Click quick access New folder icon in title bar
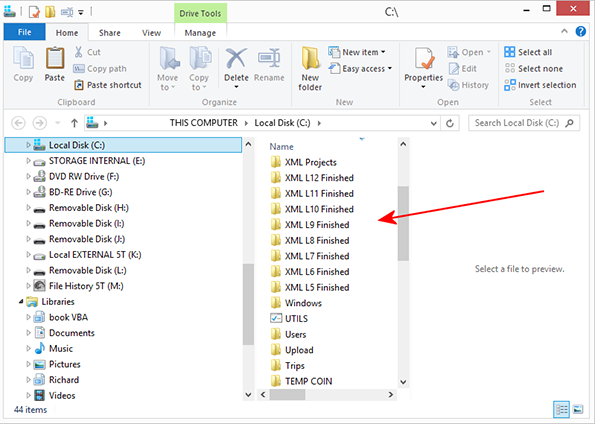Viewport: 595px width, 424px height. (50, 12)
